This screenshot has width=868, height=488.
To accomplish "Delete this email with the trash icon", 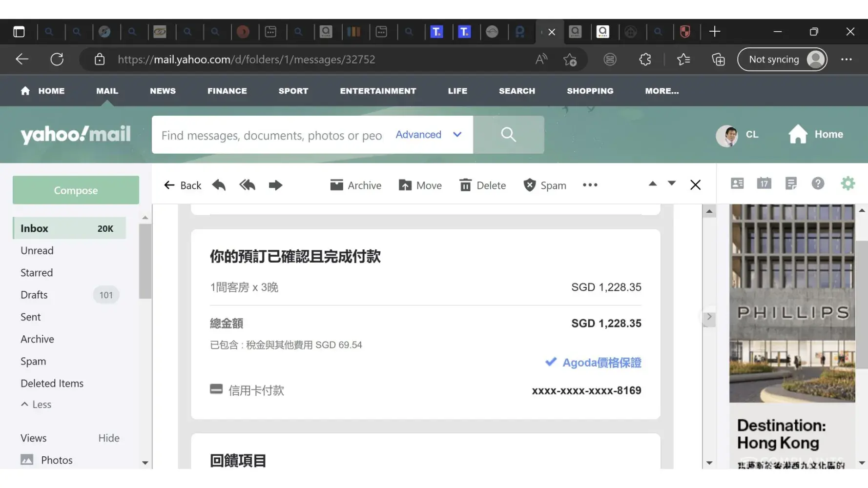I will click(482, 185).
